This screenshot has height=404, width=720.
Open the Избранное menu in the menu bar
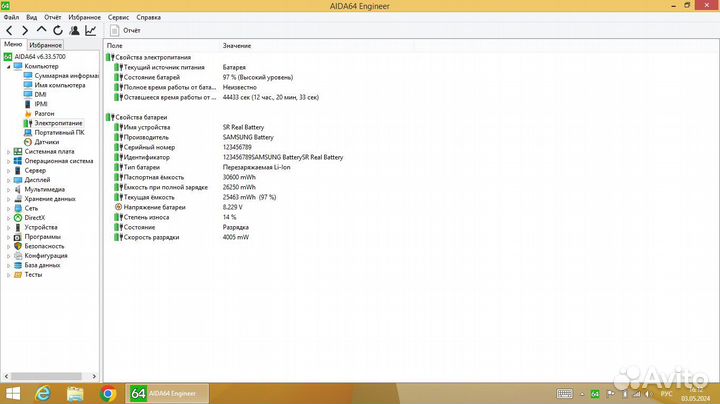coord(84,17)
